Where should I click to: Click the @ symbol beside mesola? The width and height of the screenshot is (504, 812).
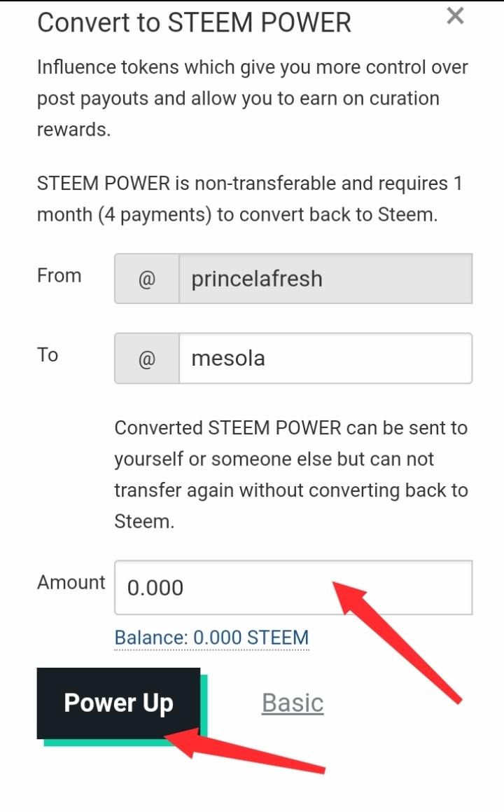click(x=147, y=359)
